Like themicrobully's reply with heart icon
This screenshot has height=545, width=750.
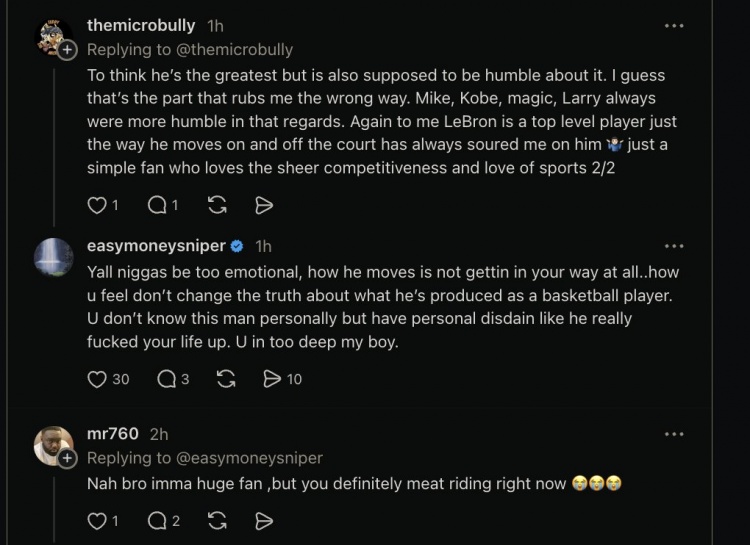pyautogui.click(x=97, y=205)
